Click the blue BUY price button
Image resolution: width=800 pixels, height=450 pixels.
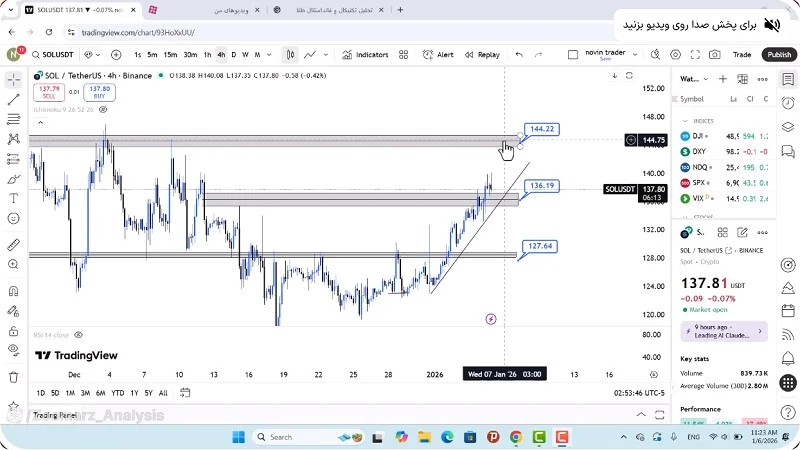pos(99,92)
